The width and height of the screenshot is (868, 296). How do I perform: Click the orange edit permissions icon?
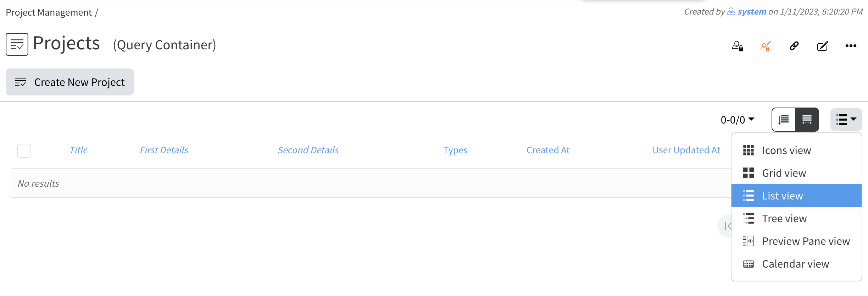[766, 46]
